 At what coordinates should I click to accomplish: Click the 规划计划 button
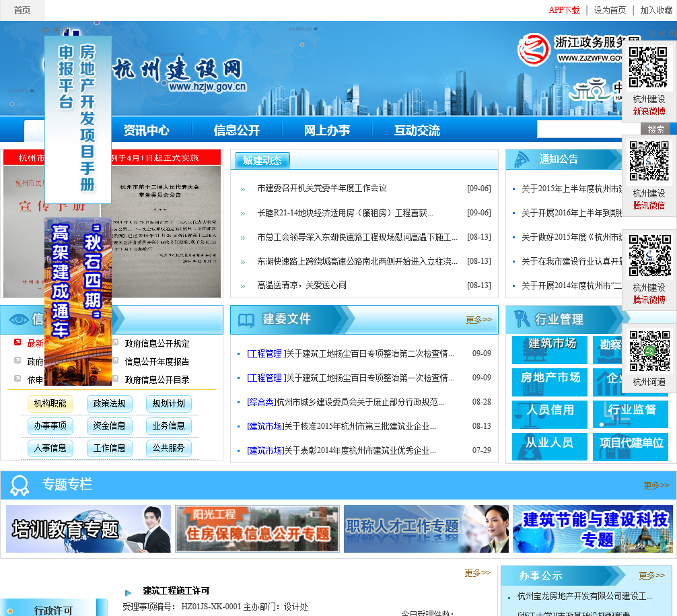click(168, 403)
